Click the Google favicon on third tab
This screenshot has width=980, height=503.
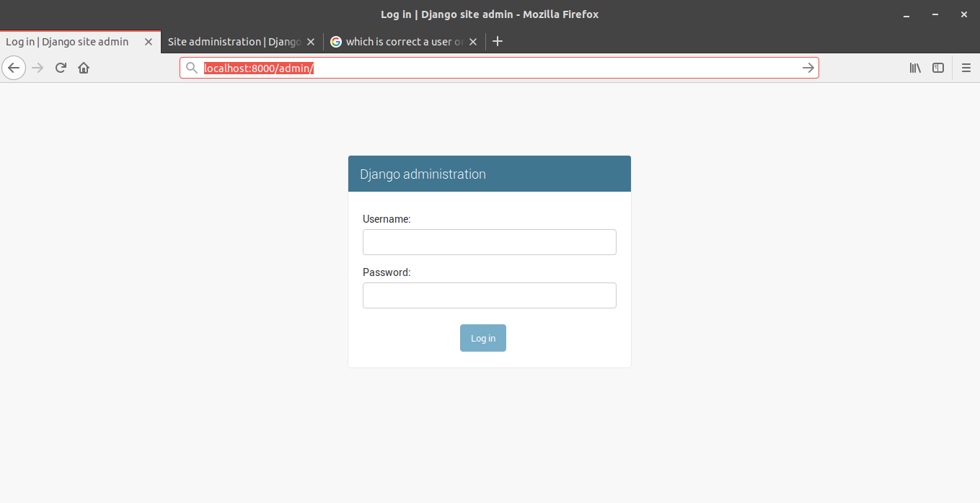pos(336,42)
